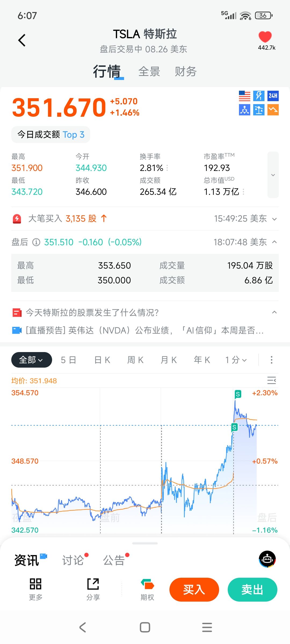Screen dimensions: 290x644
Task: Open 今天特斯拉的股票发生了什么情况 news item
Action: [x=92, y=313]
